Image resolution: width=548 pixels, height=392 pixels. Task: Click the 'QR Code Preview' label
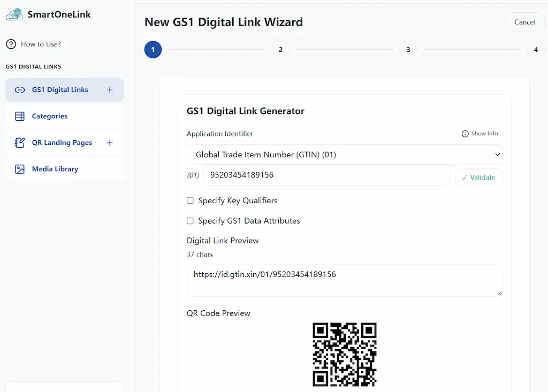coord(218,313)
